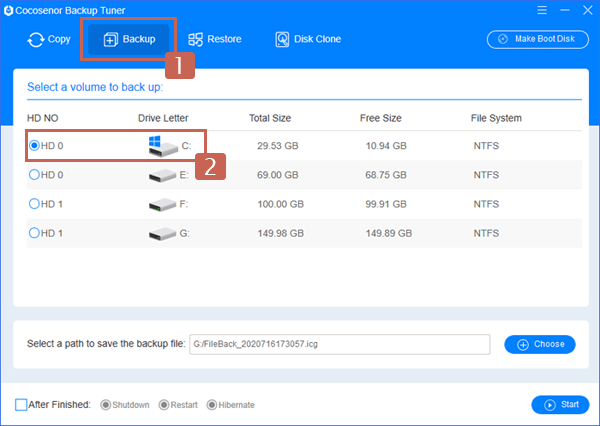Click the 149.89 GB free size cell
The image size is (600, 426).
click(x=389, y=233)
